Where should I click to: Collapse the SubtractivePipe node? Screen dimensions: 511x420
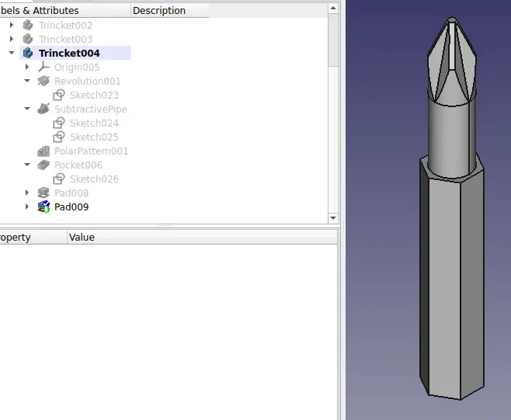click(x=27, y=109)
